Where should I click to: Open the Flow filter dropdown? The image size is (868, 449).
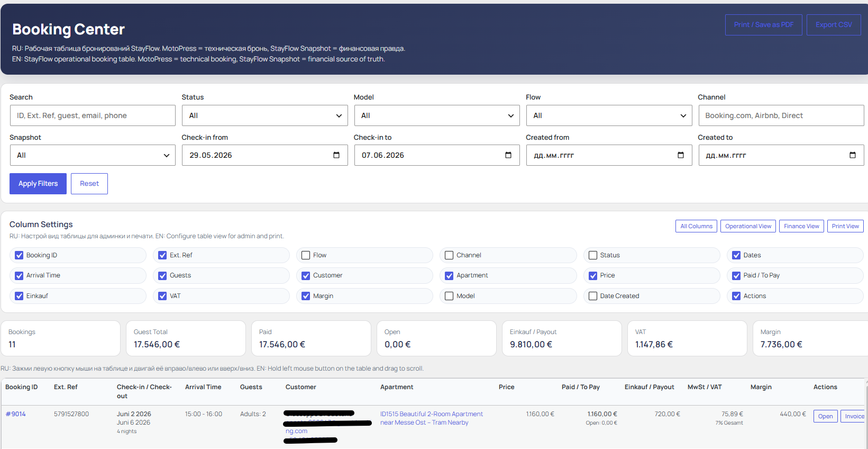pyautogui.click(x=609, y=115)
